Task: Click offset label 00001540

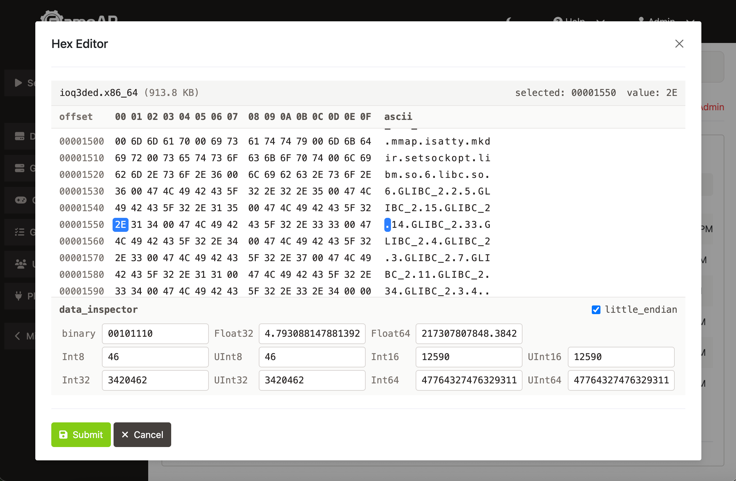Action: coord(82,208)
